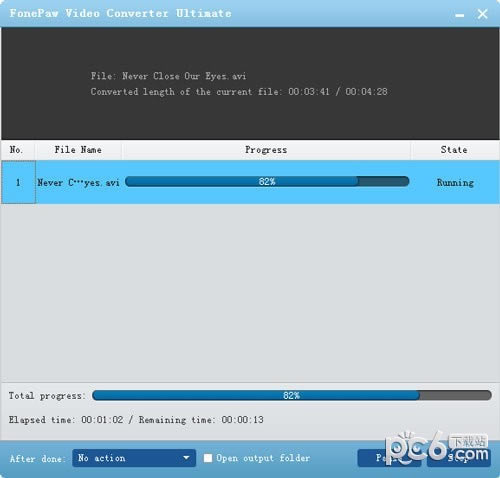Click the Progress column header
Image resolution: width=500 pixels, height=478 pixels.
pyautogui.click(x=266, y=150)
